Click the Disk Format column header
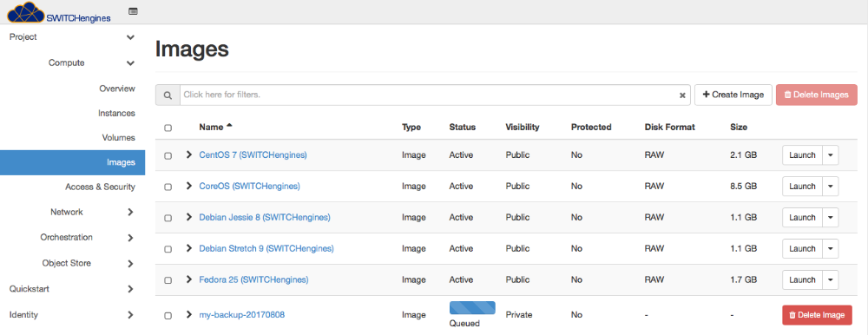 670,127
